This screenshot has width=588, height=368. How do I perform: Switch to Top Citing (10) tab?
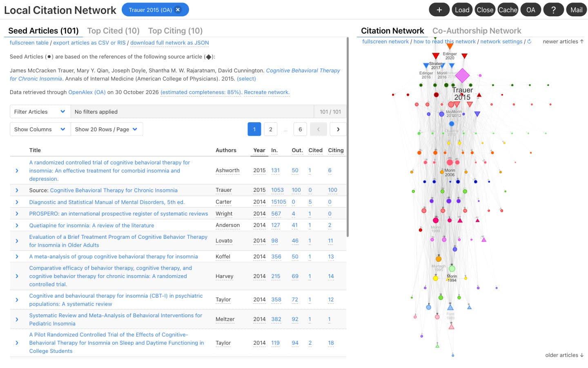pyautogui.click(x=175, y=31)
